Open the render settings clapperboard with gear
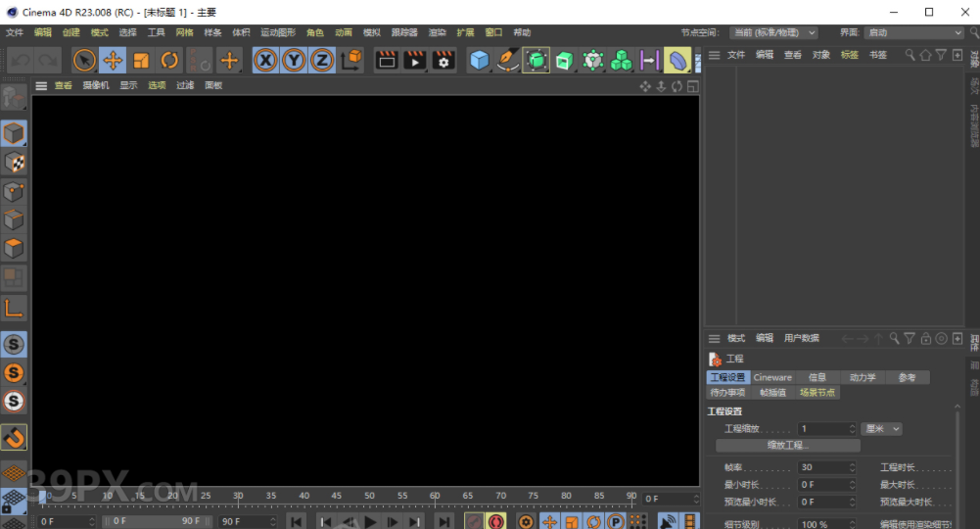 click(x=443, y=61)
